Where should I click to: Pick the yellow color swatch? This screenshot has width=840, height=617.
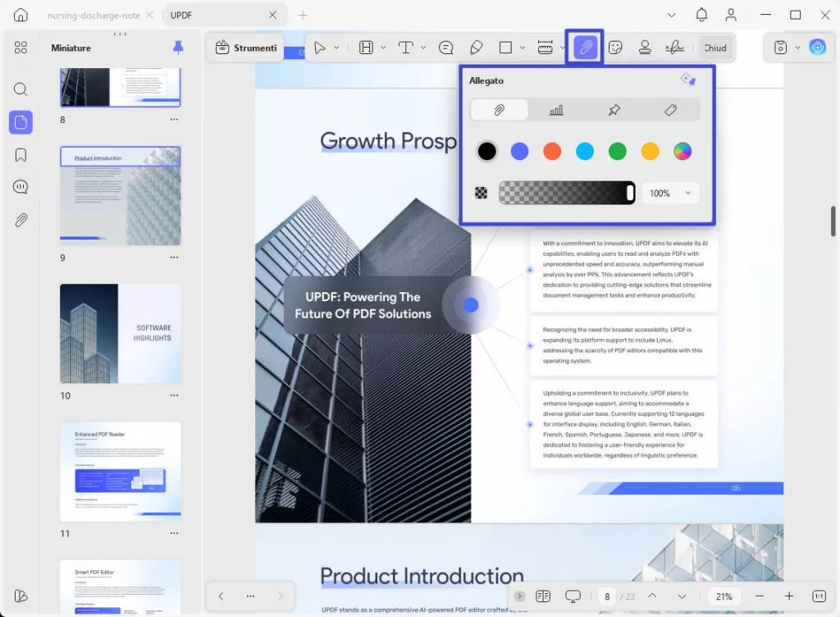tap(650, 152)
